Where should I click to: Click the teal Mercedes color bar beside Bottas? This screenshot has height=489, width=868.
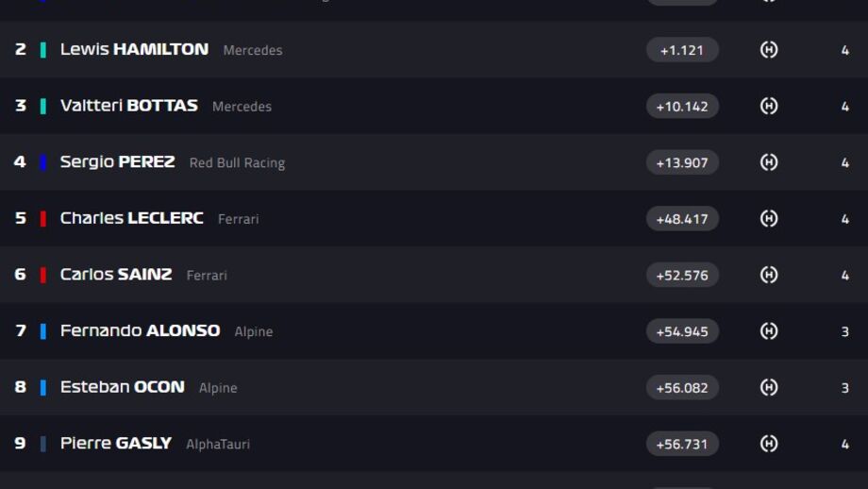[43, 106]
